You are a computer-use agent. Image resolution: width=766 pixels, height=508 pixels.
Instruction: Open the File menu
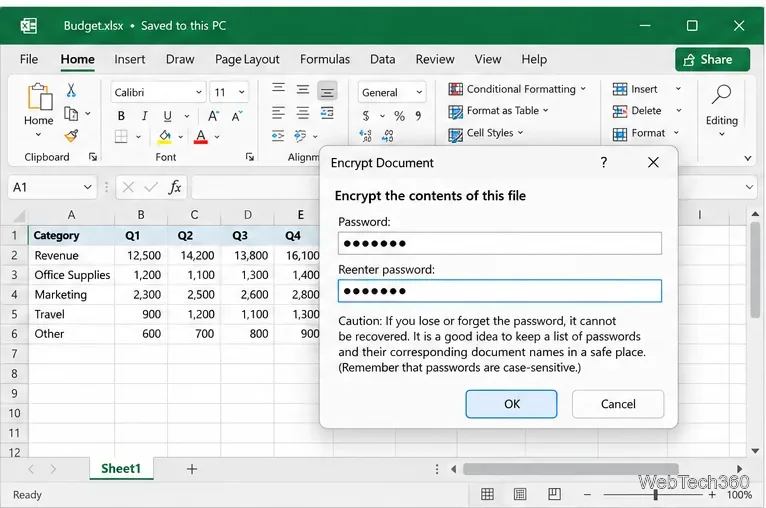point(29,59)
